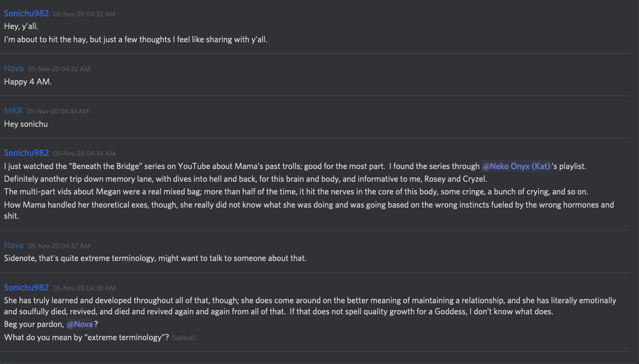
Task: Click the "Sidenote, that's quite extreme terminology" message
Action: pos(155,258)
